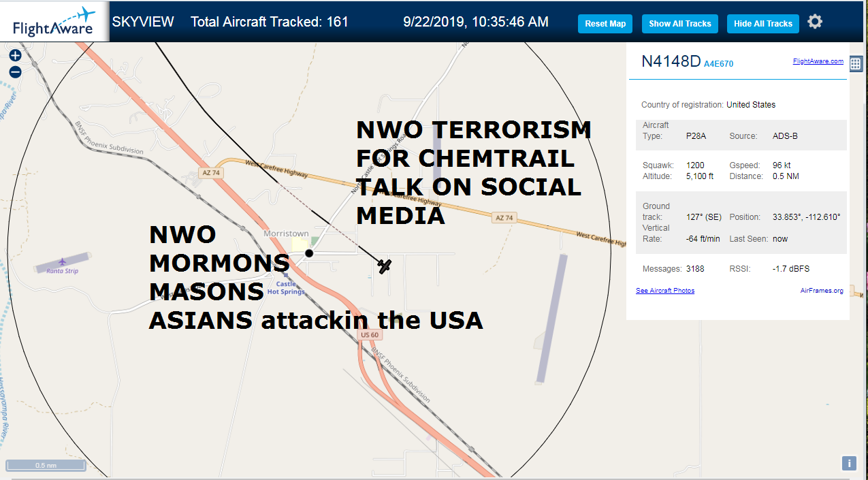Screen dimensions: 868x480
Task: Click the A4E670 hex code link
Action: click(719, 64)
